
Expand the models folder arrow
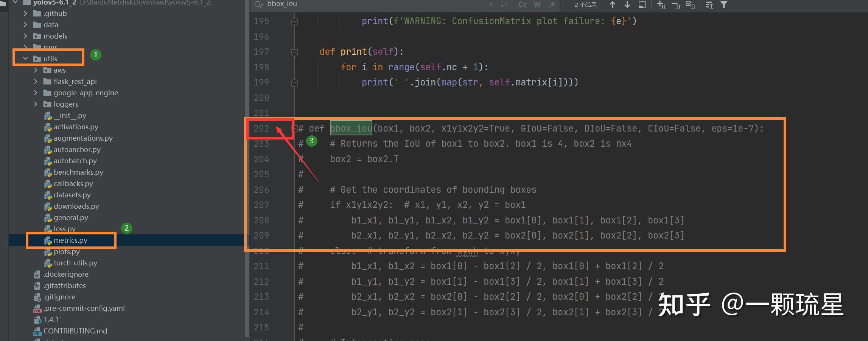25,36
